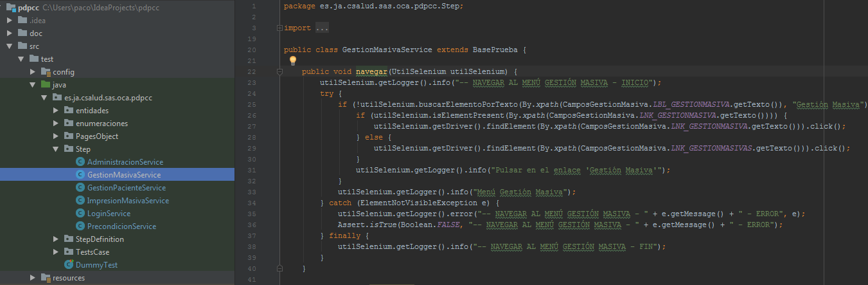Click the GestionMasivaService class name on line 20

click(387, 50)
